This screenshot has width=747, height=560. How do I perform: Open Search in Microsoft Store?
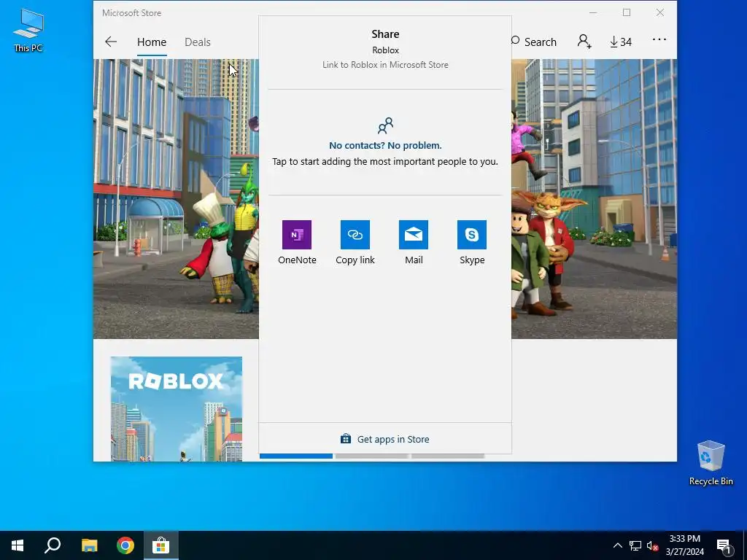pos(533,42)
